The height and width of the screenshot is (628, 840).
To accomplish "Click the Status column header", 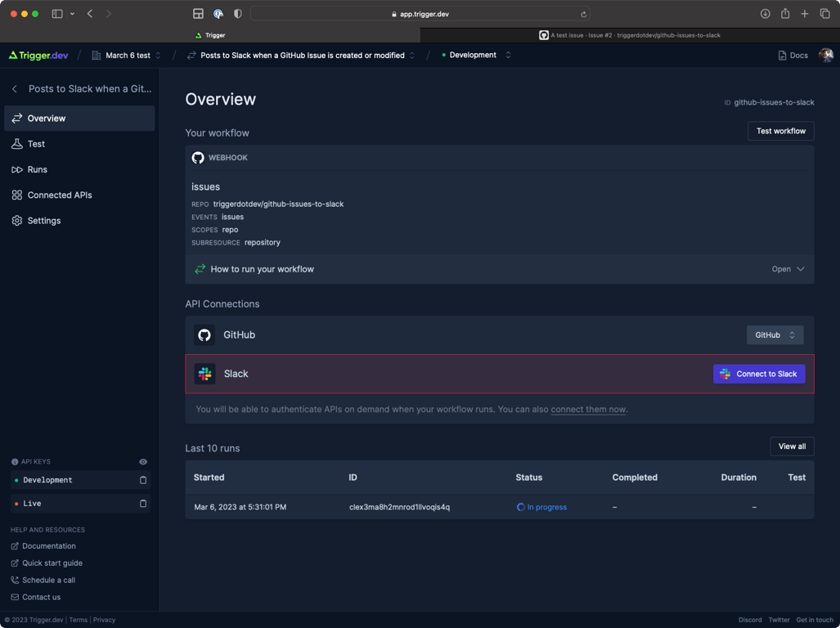I will tap(528, 478).
